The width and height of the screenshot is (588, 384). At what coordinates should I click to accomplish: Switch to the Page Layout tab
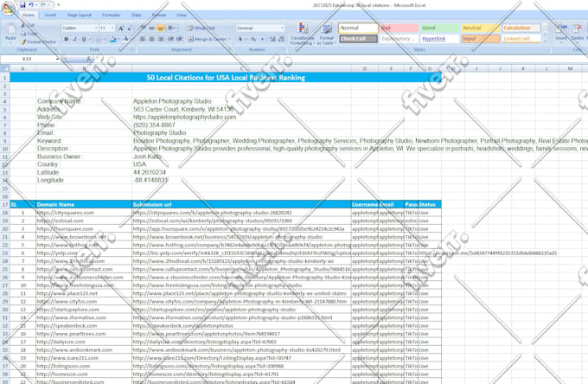coord(80,15)
